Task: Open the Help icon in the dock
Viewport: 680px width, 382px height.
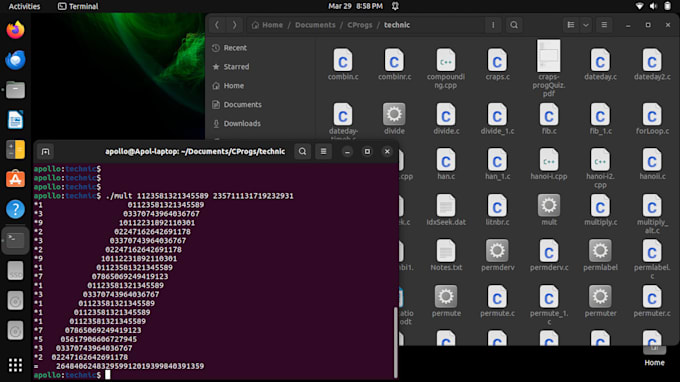Action: [x=15, y=209]
